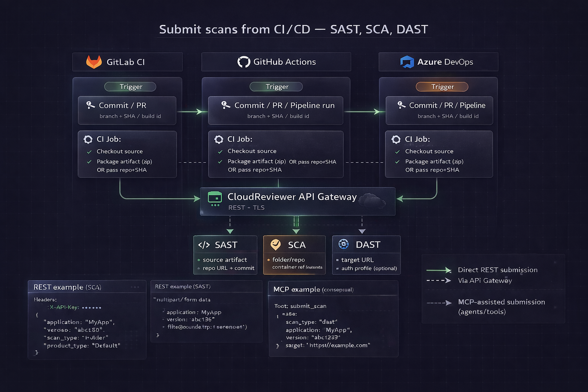Click the "REST example (SAST)" panel title
588x392 pixels.
coord(183,286)
